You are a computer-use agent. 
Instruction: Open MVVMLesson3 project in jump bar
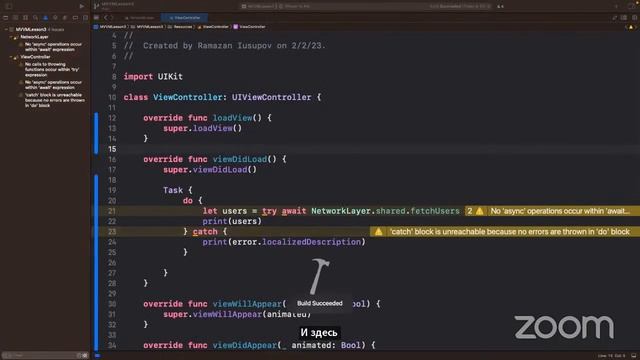tap(111, 27)
